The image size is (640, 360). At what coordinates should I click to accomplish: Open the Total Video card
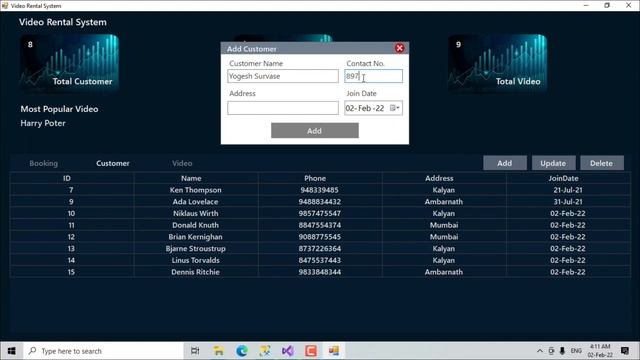(497, 63)
